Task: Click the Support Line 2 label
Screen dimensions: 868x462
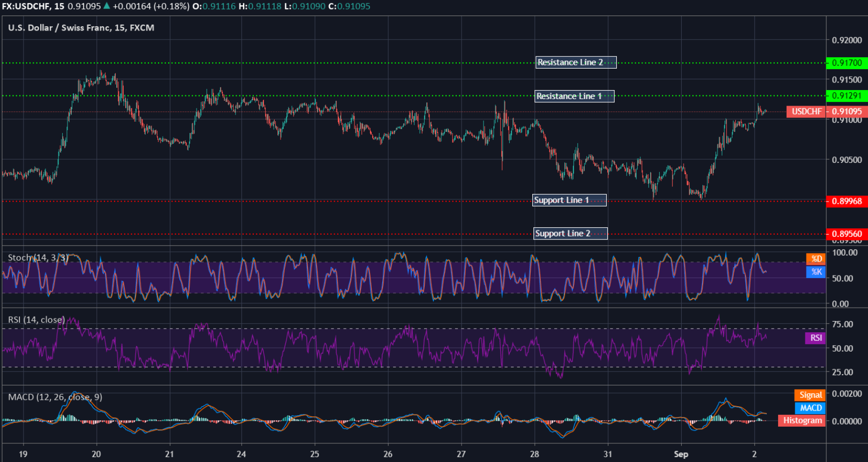Action: (570, 234)
